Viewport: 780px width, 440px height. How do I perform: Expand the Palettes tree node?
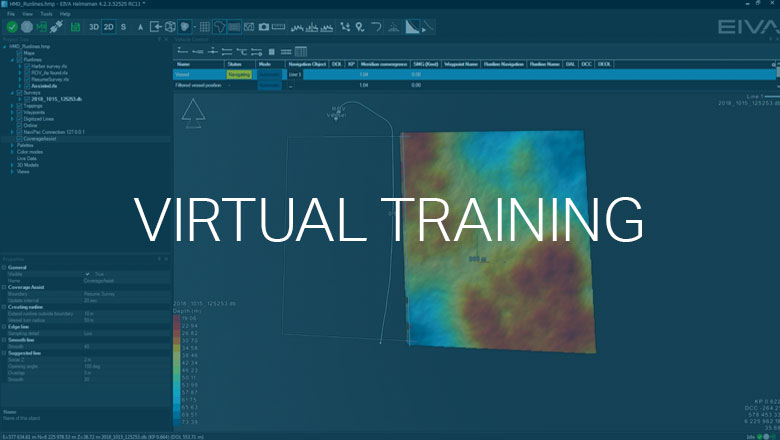click(11, 145)
